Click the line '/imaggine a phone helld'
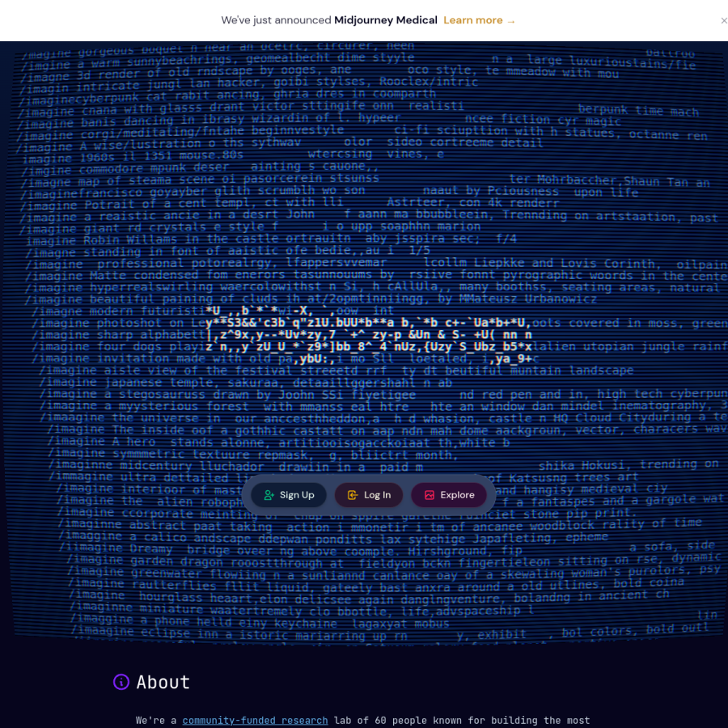 pyautogui.click(x=260, y=621)
